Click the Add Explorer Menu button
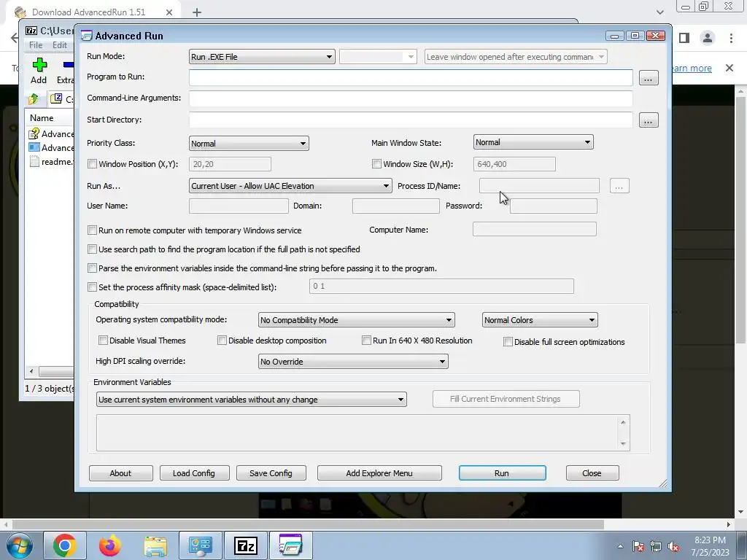This screenshot has height=560, width=747. click(x=379, y=472)
